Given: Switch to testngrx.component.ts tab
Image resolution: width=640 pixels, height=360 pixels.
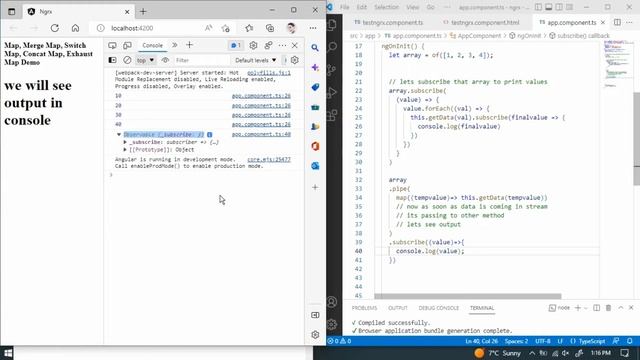Looking at the screenshot, I should tap(389, 22).
